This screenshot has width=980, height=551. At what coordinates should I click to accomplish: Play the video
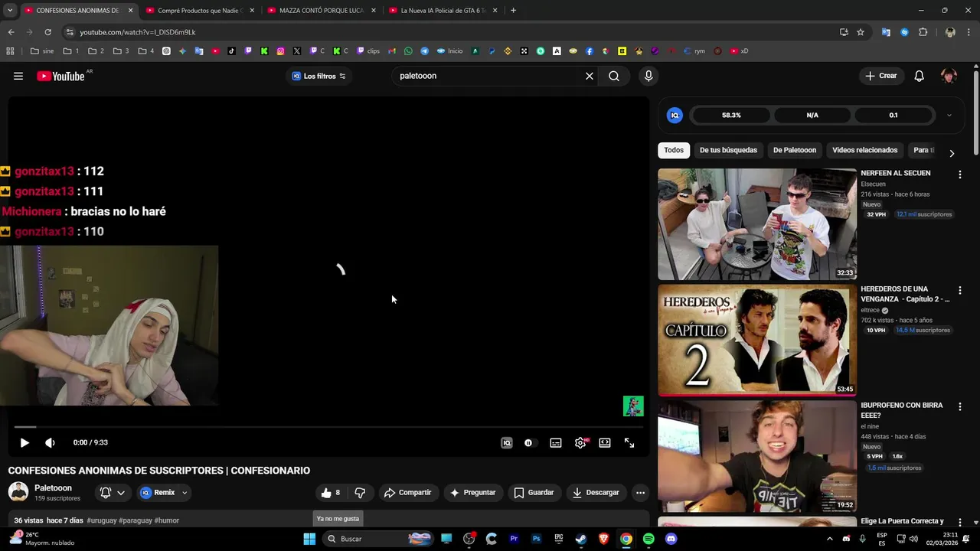(x=24, y=442)
